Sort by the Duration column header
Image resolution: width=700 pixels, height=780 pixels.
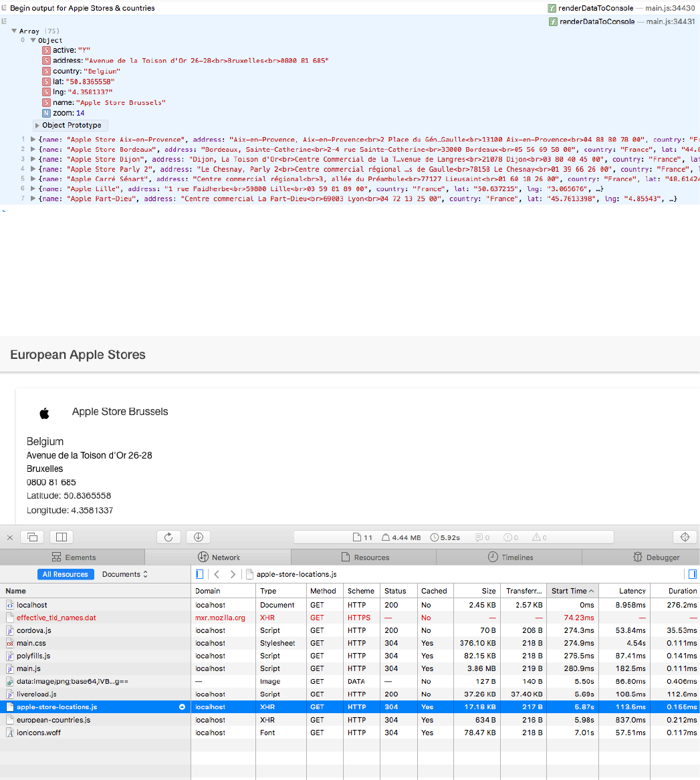(675, 591)
